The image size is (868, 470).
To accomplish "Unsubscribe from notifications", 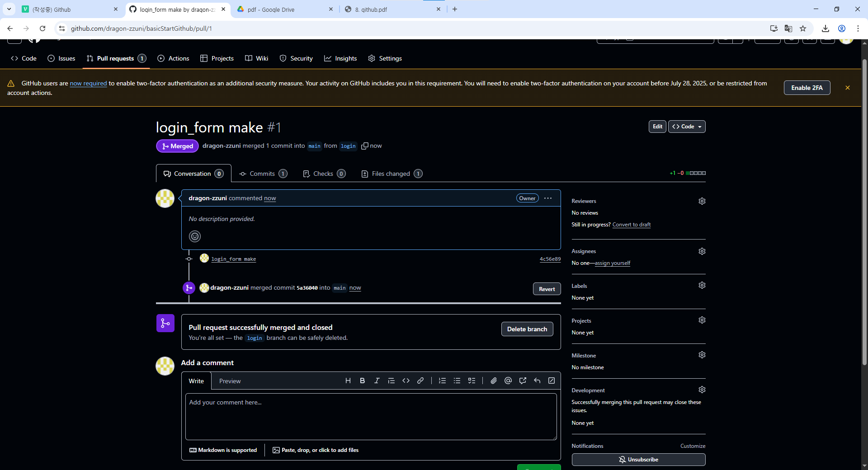I will coord(638,460).
